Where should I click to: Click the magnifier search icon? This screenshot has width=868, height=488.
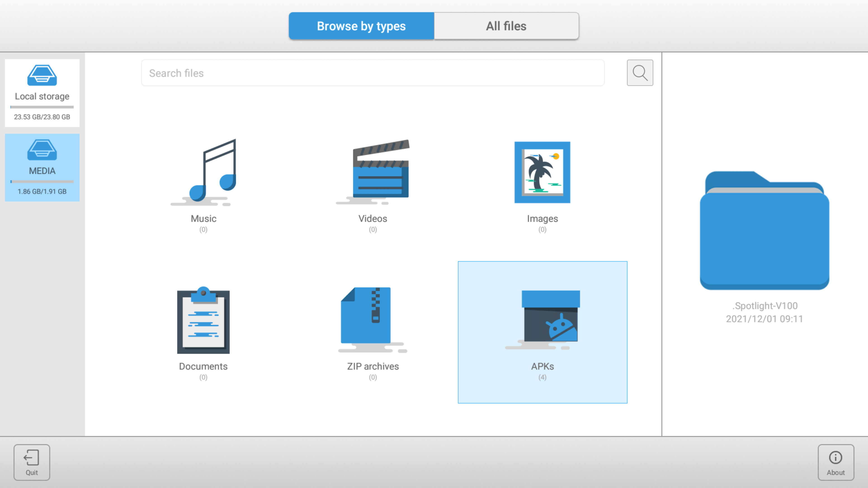point(640,73)
